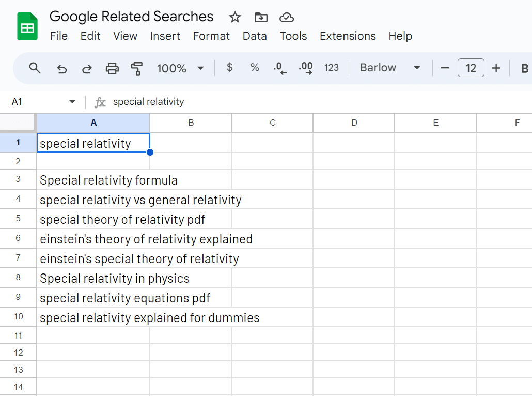The image size is (532, 396).
Task: Select cell containing 'special relativity equations pdf'
Action: pos(93,298)
